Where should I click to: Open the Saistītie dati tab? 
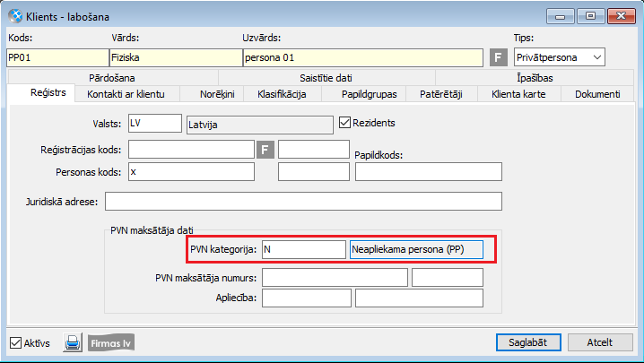(326, 78)
